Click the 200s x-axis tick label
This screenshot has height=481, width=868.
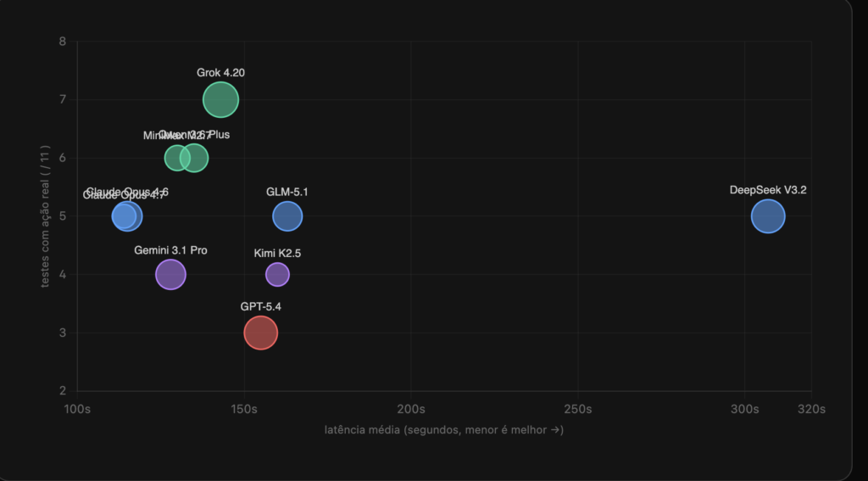point(411,409)
